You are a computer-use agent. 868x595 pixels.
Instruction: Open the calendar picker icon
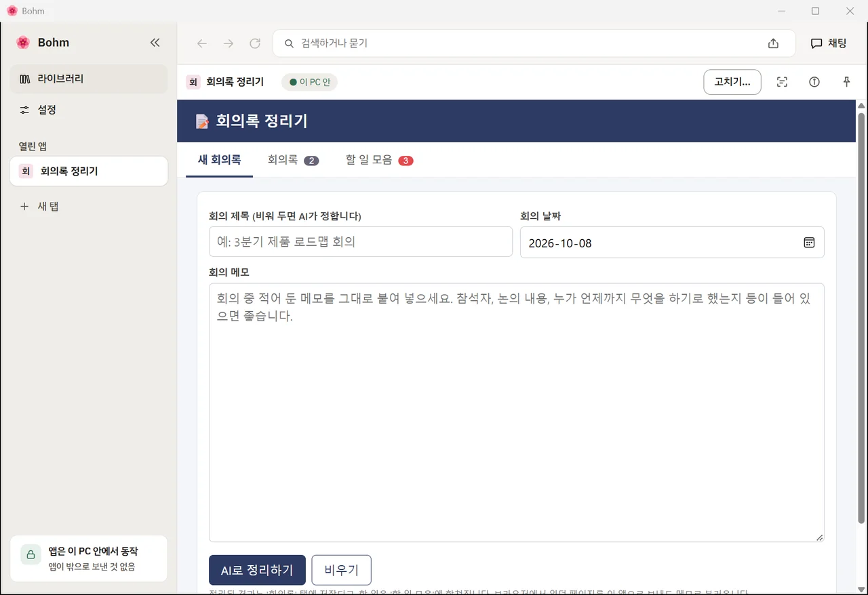click(x=809, y=243)
